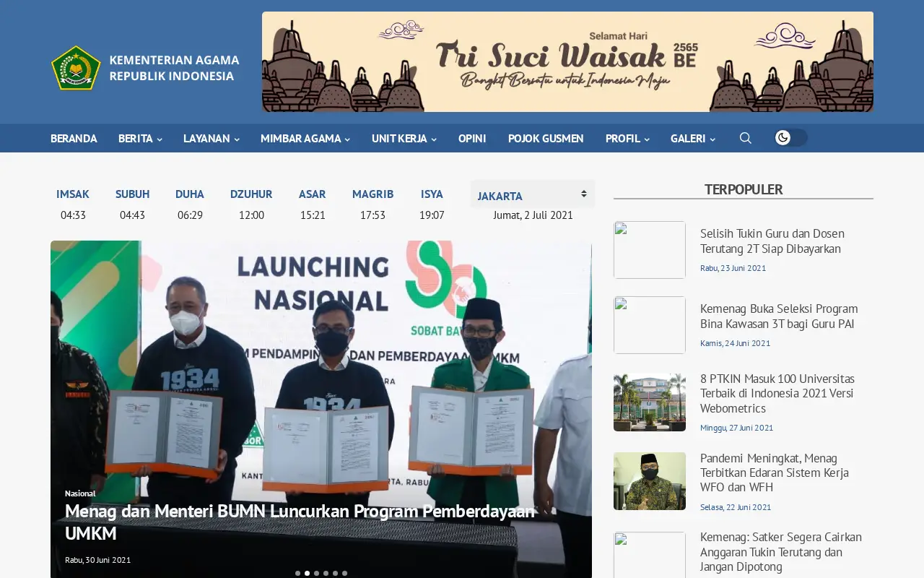Image resolution: width=924 pixels, height=578 pixels.
Task: Open the BERANDA menu item
Action: click(x=74, y=138)
